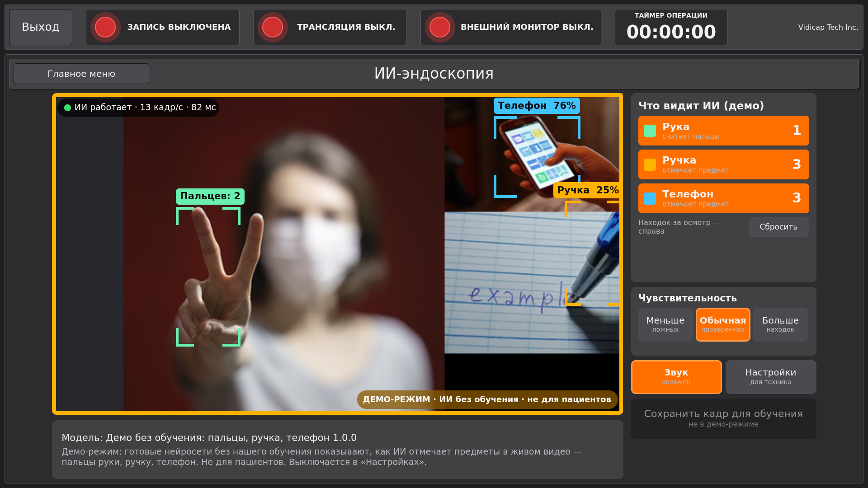Click the Vidicap Tech Inc. label
868x488 pixels.
pos(828,27)
